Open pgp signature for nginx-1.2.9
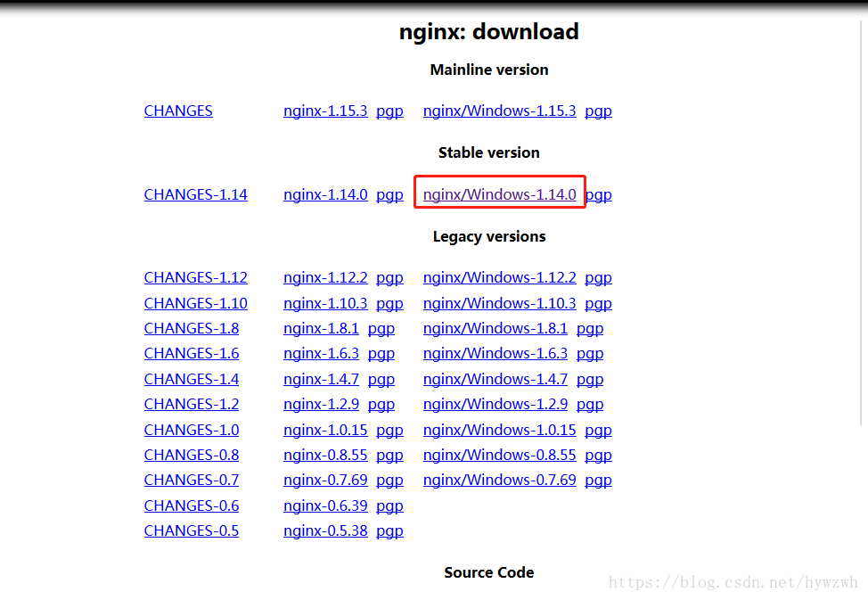Viewport: 868px width, 600px height. click(x=381, y=405)
